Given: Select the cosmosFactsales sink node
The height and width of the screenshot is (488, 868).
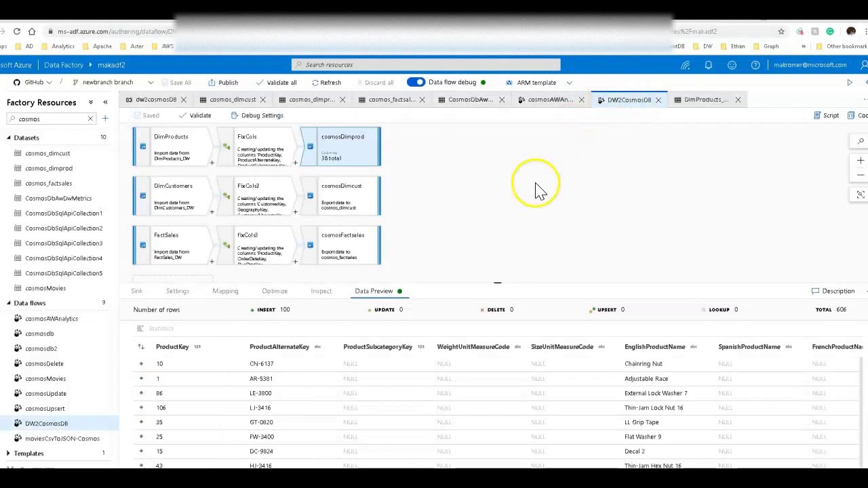Looking at the screenshot, I should tap(341, 245).
